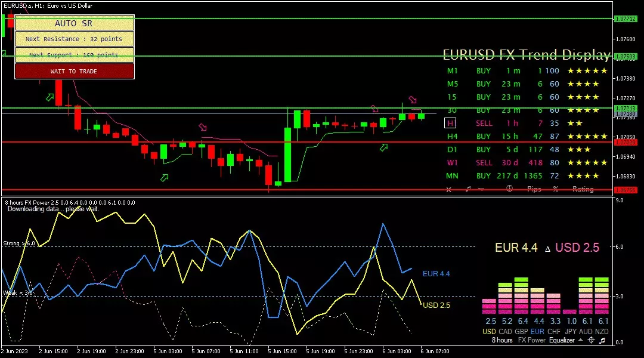Click the EURUSD FX Trend Display title
Viewport: 644px width, 358px height.
pyautogui.click(x=527, y=55)
